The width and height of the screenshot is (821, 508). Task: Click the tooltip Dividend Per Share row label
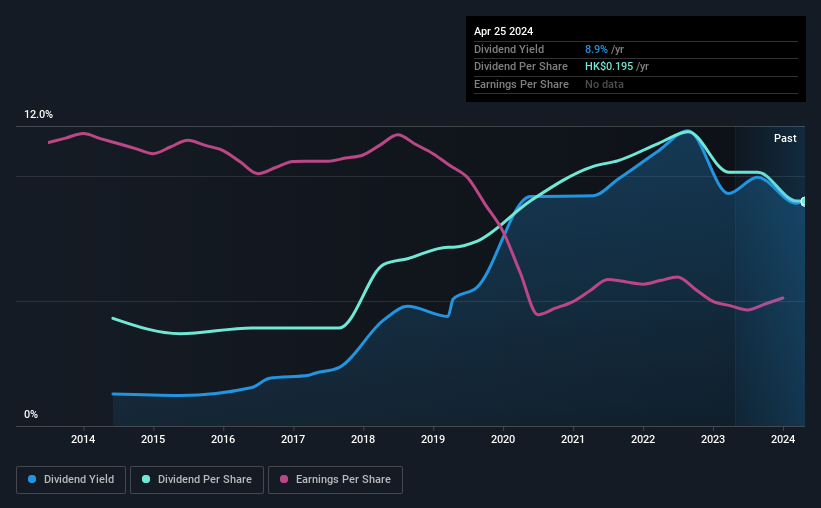point(520,67)
